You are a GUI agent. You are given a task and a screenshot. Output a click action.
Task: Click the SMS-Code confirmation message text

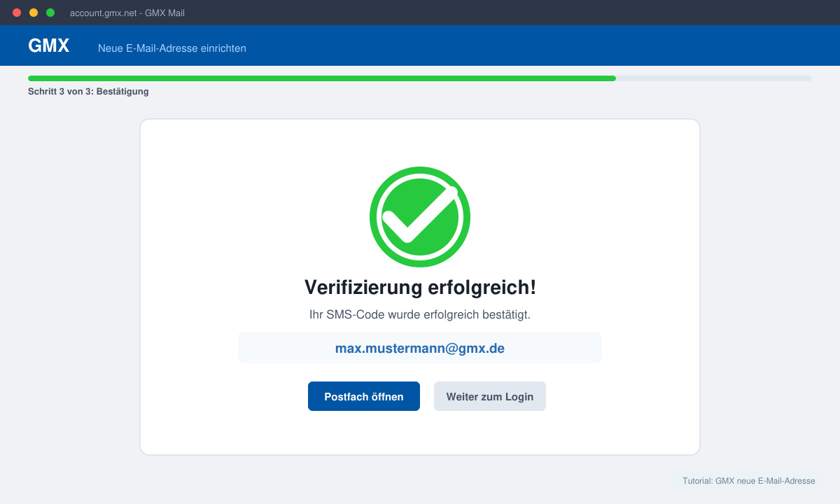coord(420,315)
